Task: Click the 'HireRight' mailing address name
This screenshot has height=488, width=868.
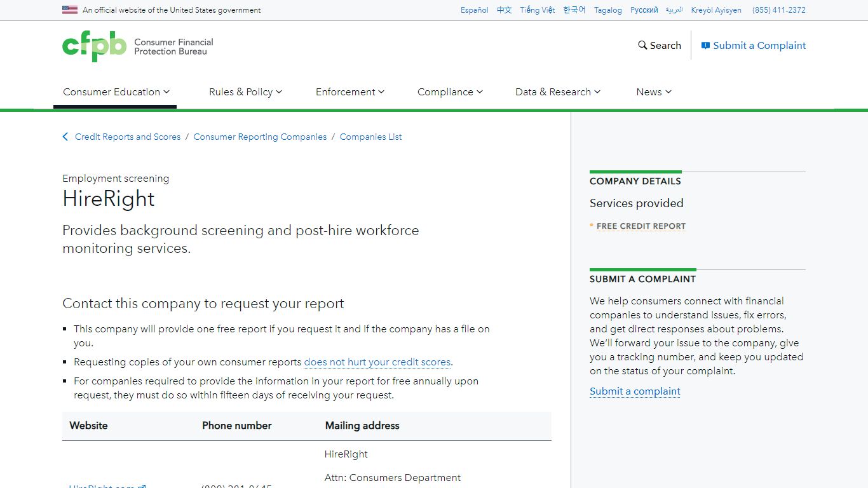Action: (346, 454)
